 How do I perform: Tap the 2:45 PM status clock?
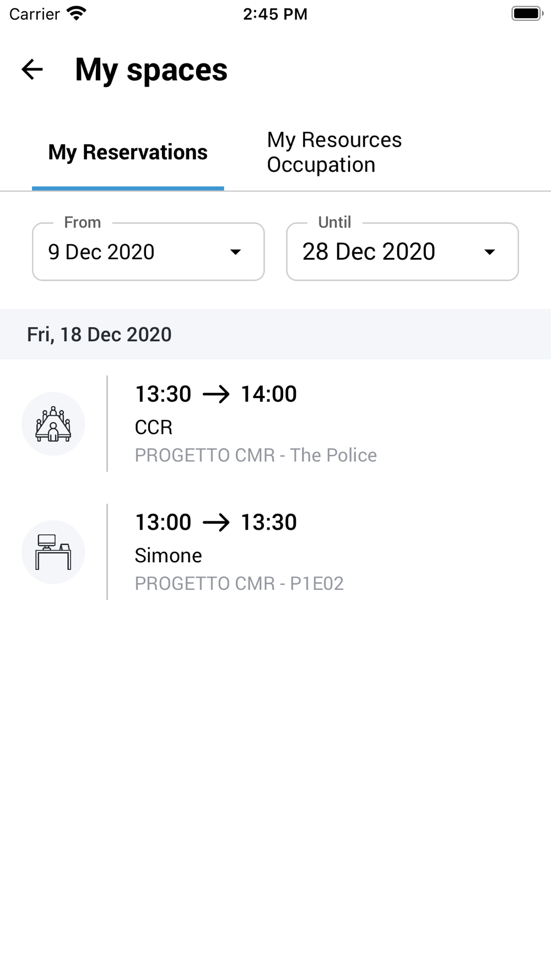pos(275,14)
